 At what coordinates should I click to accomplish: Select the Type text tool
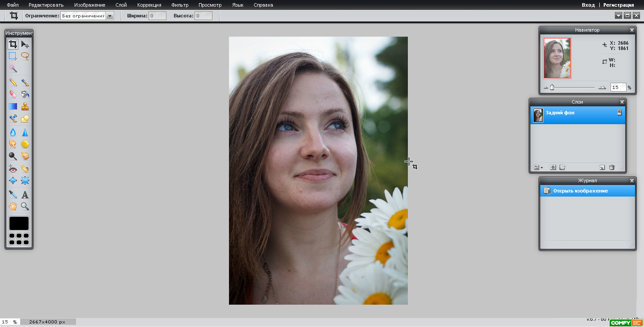[x=25, y=195]
